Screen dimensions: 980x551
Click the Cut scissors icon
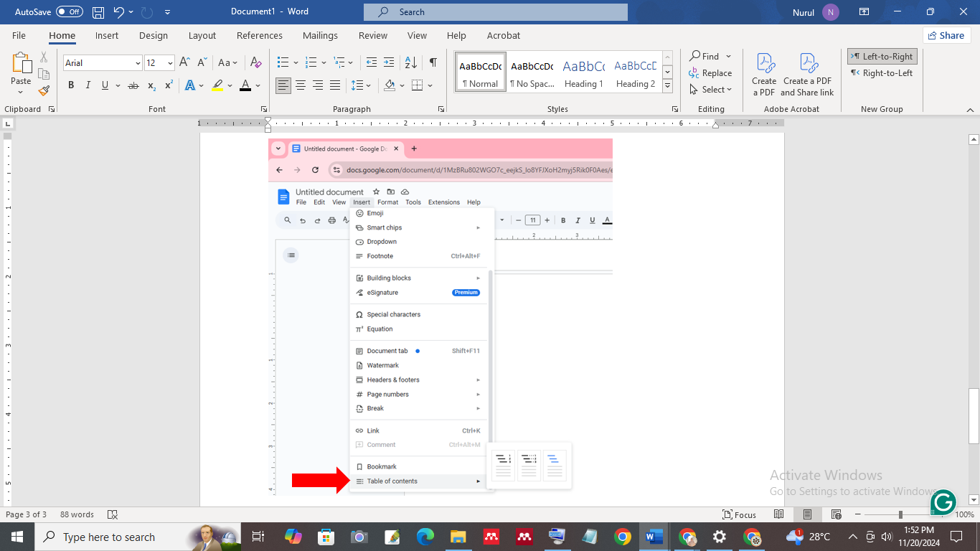coord(44,57)
